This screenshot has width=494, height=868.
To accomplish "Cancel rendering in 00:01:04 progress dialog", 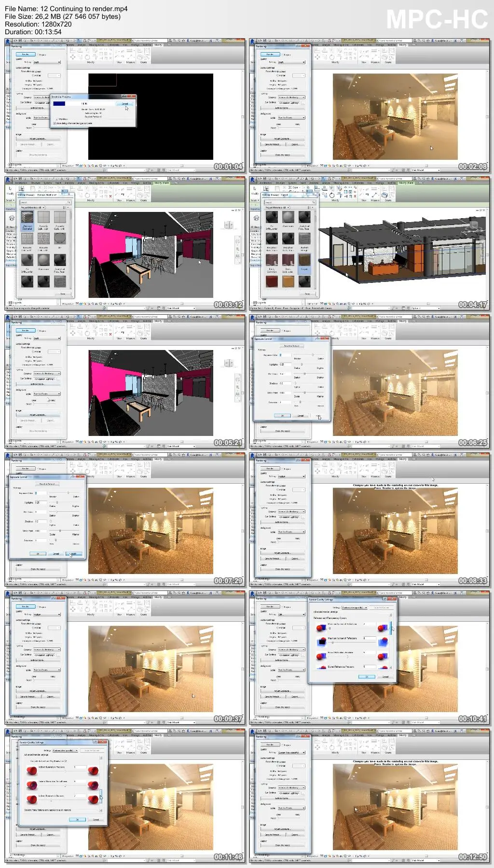I will (x=124, y=103).
